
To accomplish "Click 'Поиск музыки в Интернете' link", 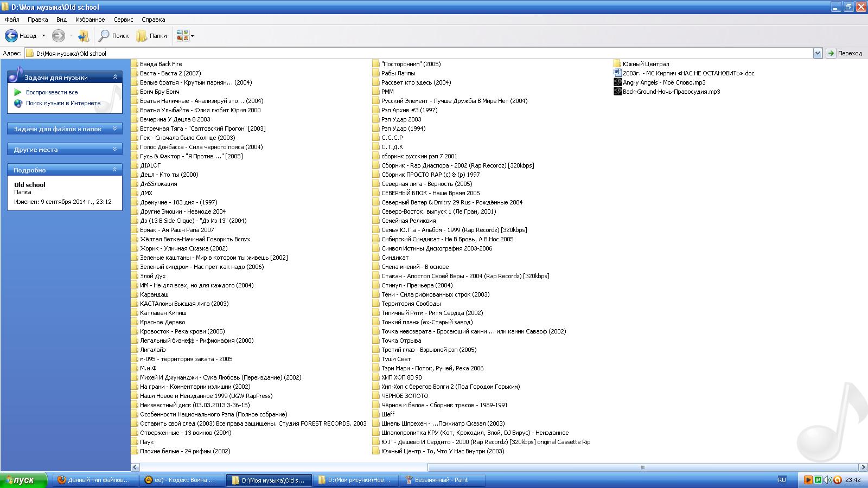I will tap(63, 103).
